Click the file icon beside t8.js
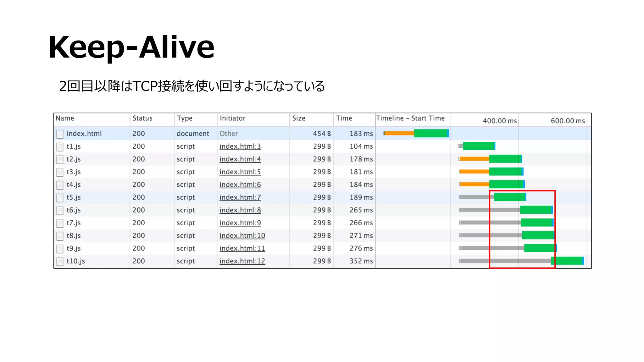The image size is (644, 362). pyautogui.click(x=60, y=236)
